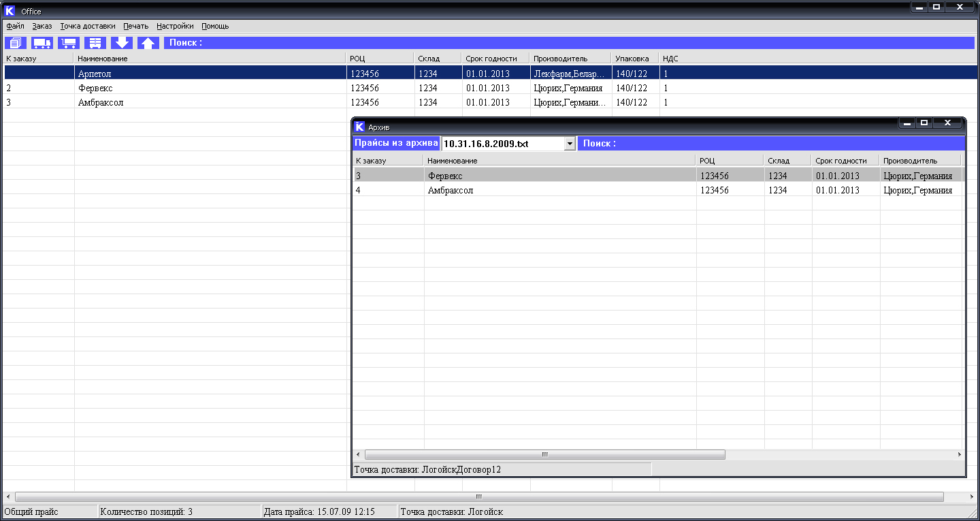Click the Архив Производитель column header
The height and width of the screenshot is (521, 980).
point(920,161)
